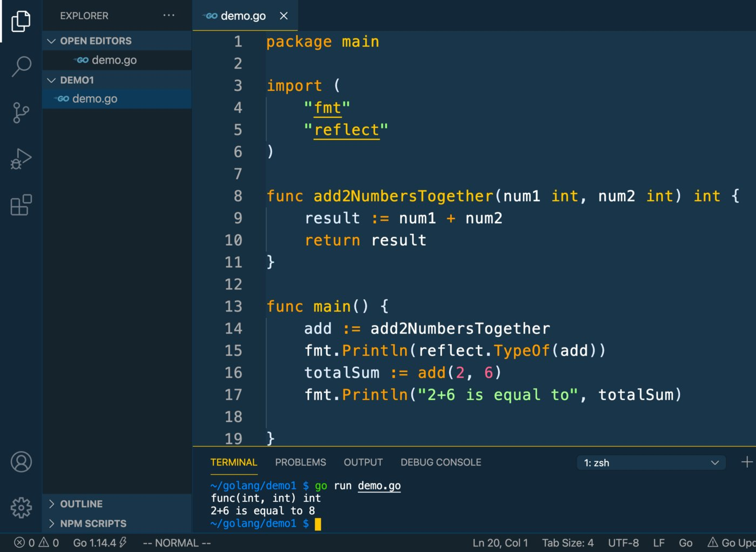Click Go 1.14.4 version in status bar
756x552 pixels.
pos(100,542)
